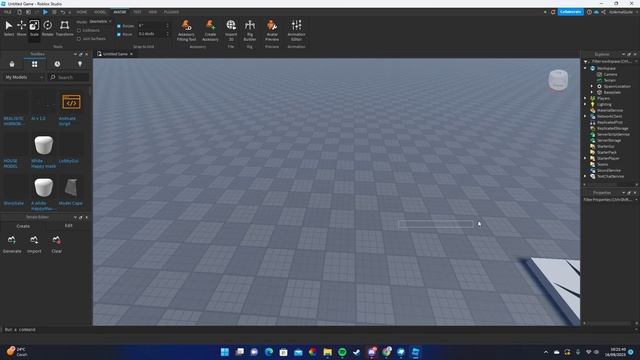Click the view selector cube in the viewport
The width and height of the screenshot is (640, 360).
[x=558, y=80]
